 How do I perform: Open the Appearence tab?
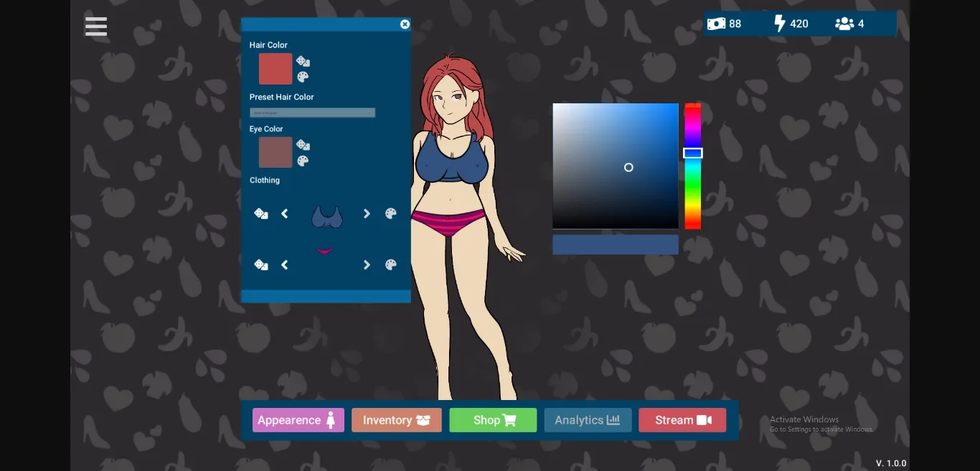click(298, 420)
